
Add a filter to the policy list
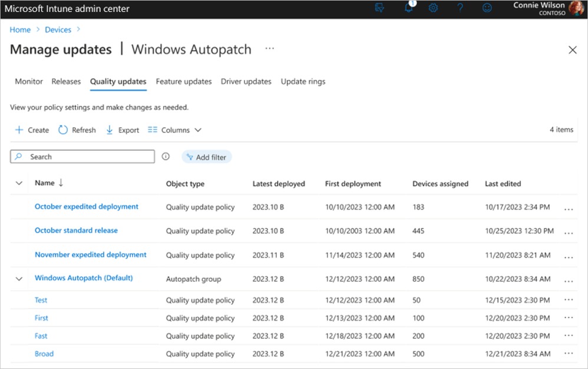pyautogui.click(x=206, y=157)
